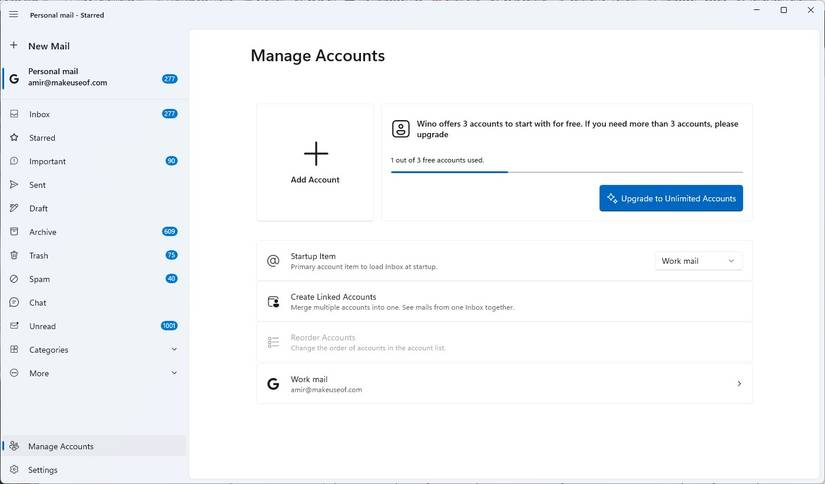
Task: Click the Draft pencil icon
Action: click(x=14, y=208)
